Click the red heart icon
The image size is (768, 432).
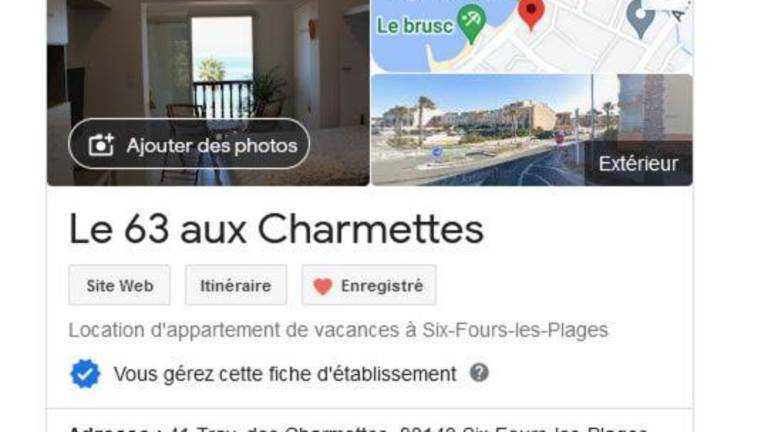pos(323,287)
